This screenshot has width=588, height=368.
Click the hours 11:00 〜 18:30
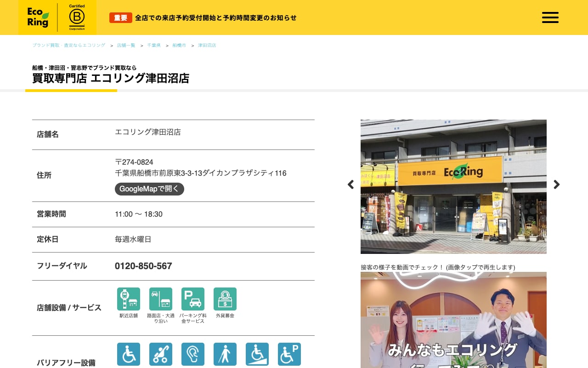139,214
